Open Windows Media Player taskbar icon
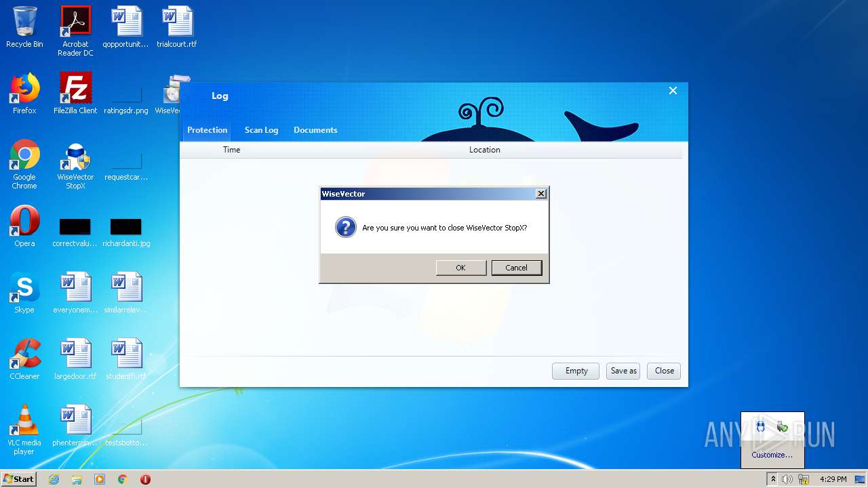868x488 pixels. coord(100,479)
